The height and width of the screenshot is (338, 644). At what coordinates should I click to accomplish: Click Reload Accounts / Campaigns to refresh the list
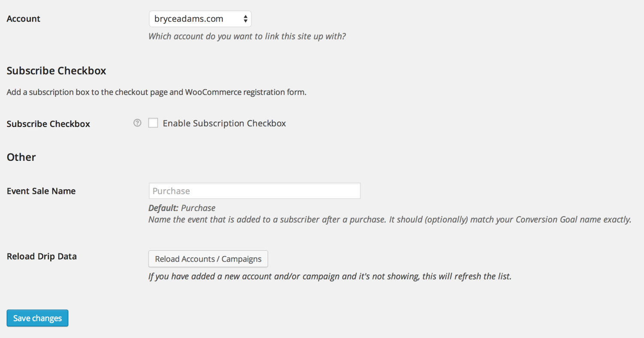208,259
